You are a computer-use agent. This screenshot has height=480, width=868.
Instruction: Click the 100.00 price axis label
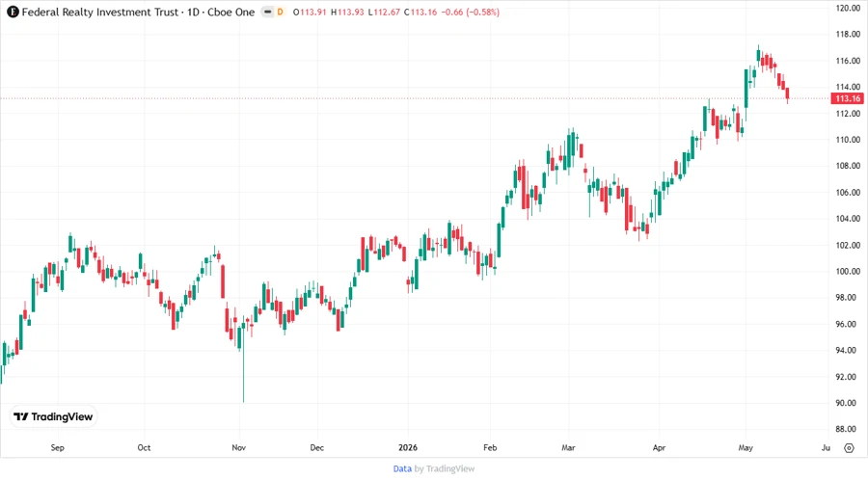848,272
